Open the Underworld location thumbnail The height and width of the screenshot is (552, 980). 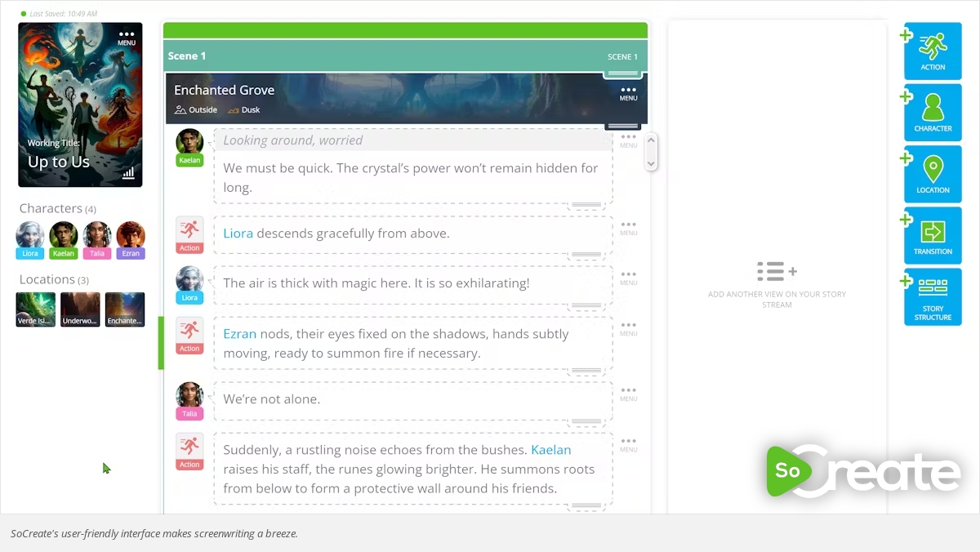(x=79, y=309)
